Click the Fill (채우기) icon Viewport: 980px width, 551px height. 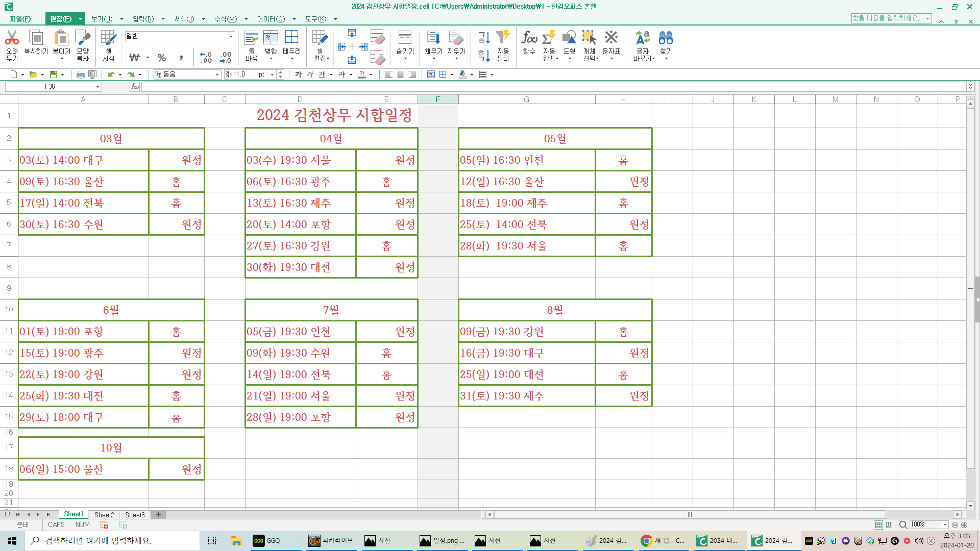433,38
